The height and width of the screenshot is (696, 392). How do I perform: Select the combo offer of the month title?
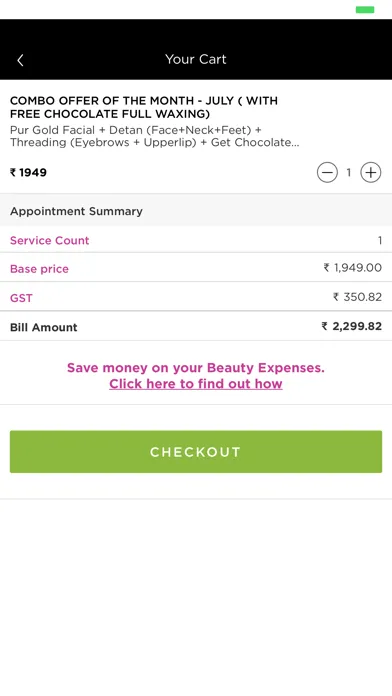pyautogui.click(x=144, y=107)
